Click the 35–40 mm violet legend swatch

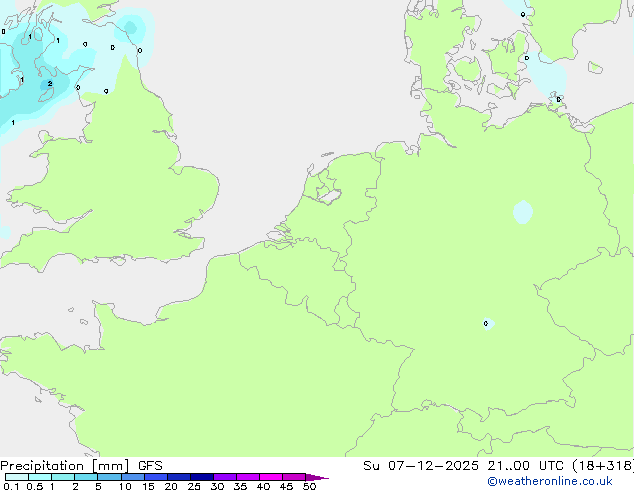pyautogui.click(x=248, y=477)
